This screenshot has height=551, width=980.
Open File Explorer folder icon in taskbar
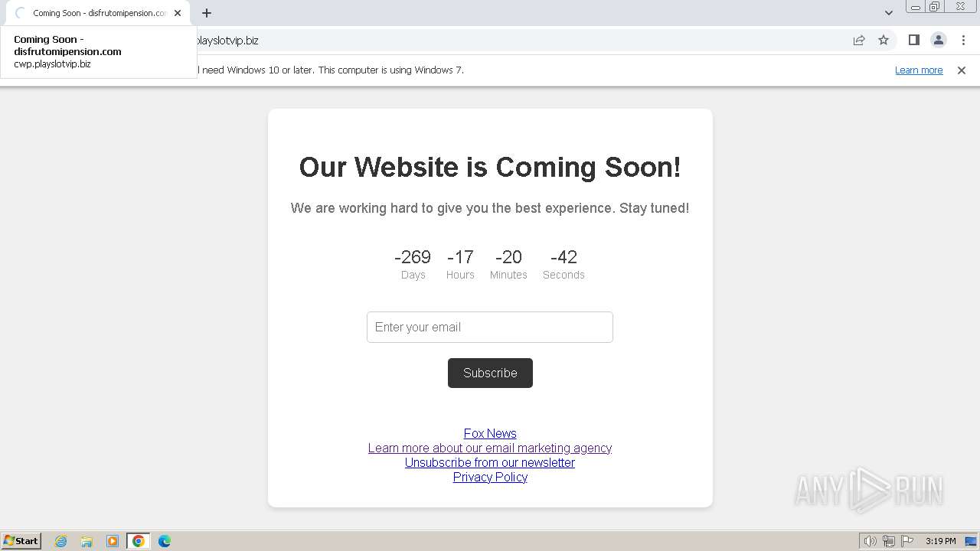pos(87,541)
